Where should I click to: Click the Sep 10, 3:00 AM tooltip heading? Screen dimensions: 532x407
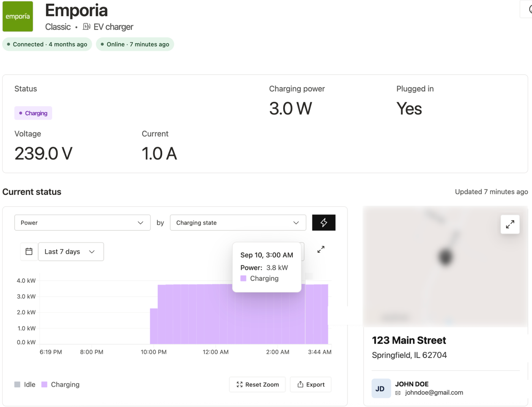[267, 255]
